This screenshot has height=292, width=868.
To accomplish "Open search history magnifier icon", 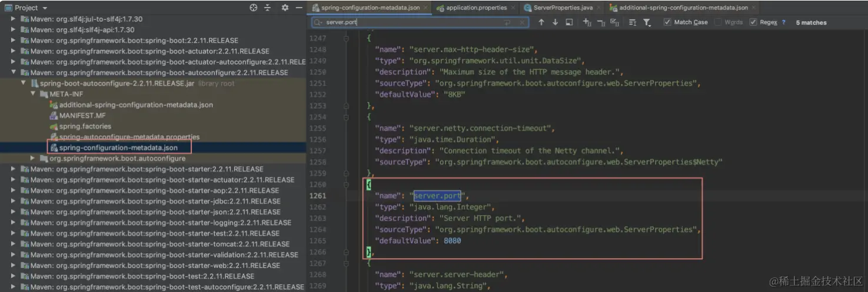I will pyautogui.click(x=318, y=22).
